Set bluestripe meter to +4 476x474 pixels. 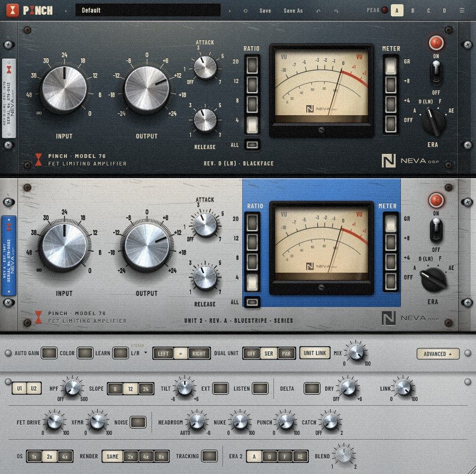[391, 262]
